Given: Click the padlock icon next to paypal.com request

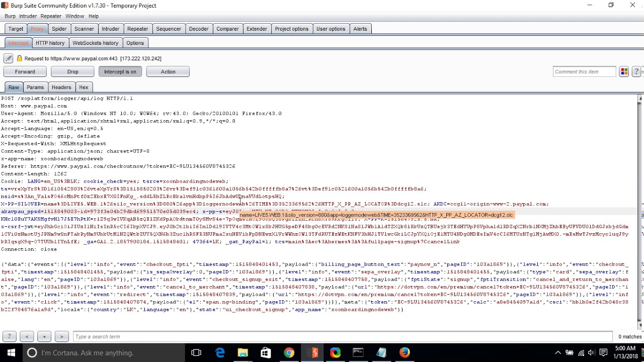Looking at the screenshot, I should pyautogui.click(x=20, y=58).
